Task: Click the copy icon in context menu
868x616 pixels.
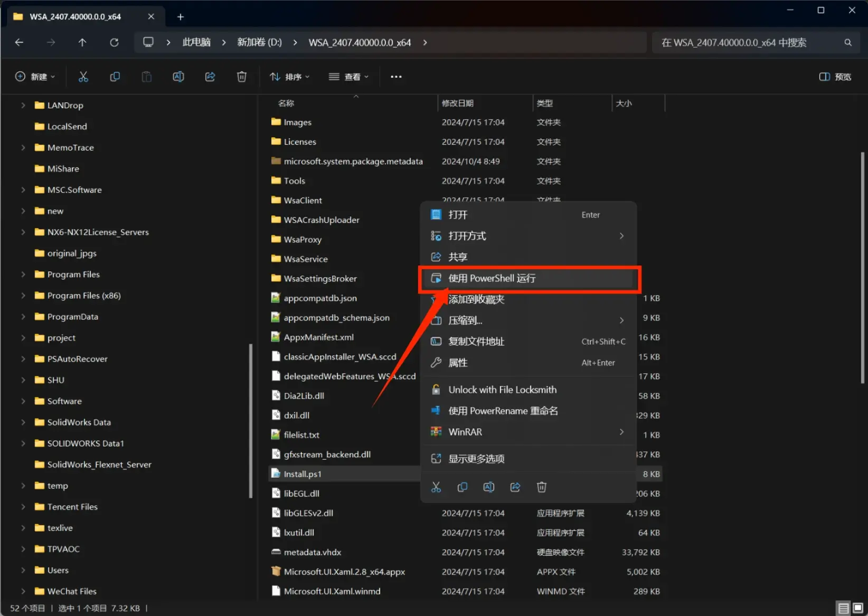Action: coord(463,487)
